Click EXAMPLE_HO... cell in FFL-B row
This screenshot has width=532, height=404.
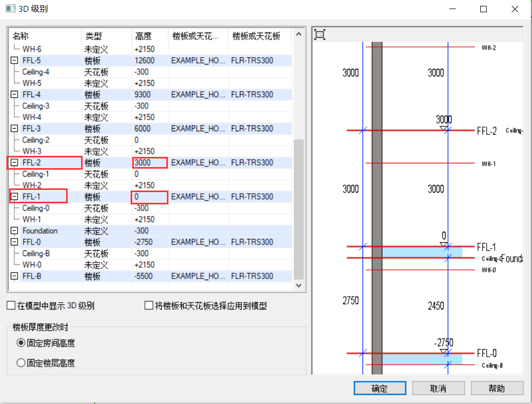click(198, 276)
